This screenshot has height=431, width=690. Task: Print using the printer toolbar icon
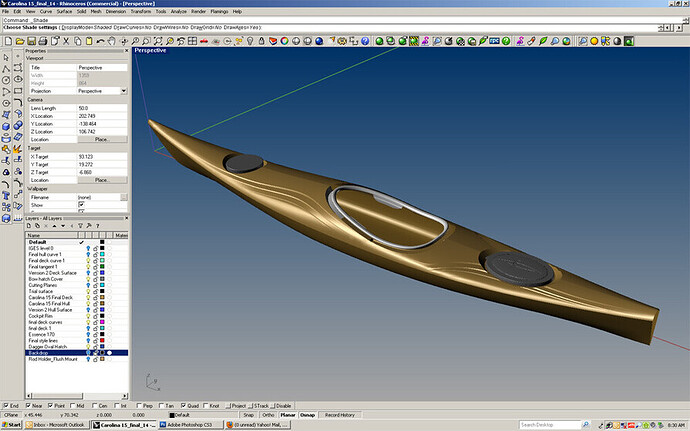pos(43,41)
